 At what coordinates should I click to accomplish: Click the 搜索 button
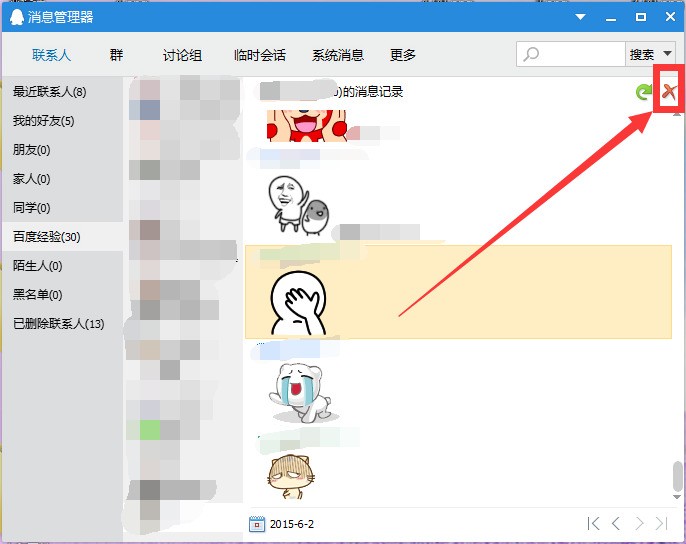642,54
